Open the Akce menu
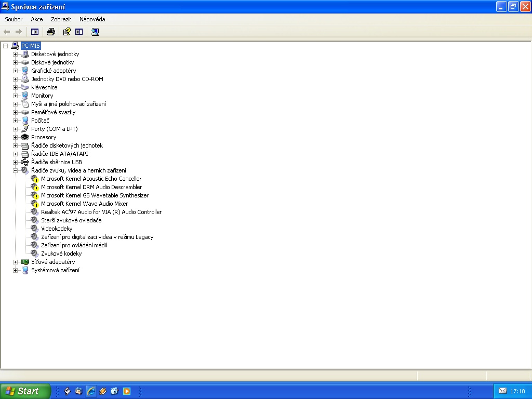The image size is (532, 399). [x=36, y=19]
